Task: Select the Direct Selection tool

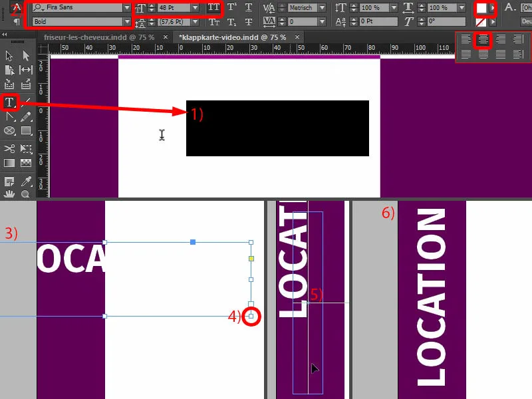Action: pyautogui.click(x=26, y=56)
